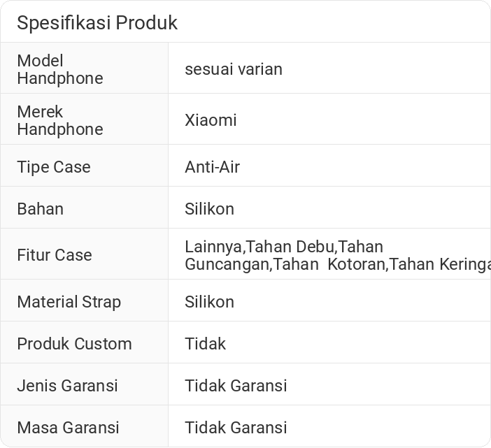Click the Anti-Air case type value
Image resolution: width=491 pixels, height=448 pixels.
click(x=212, y=167)
